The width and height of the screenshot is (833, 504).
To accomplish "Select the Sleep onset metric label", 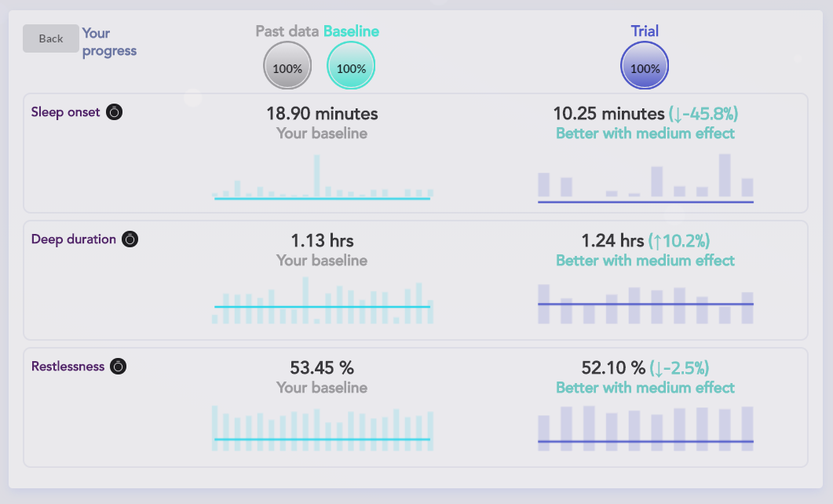I will pyautogui.click(x=66, y=112).
